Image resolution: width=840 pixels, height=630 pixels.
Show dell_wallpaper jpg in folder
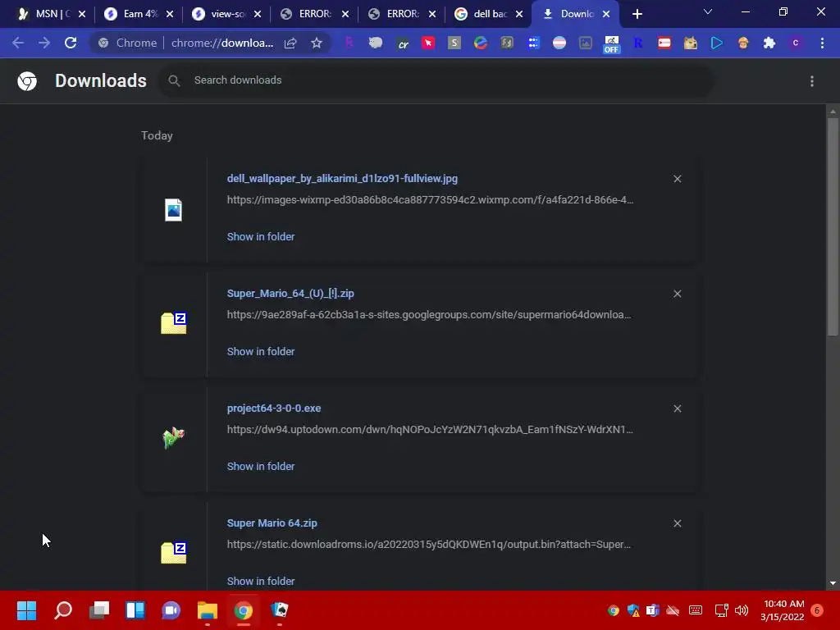[x=261, y=237]
